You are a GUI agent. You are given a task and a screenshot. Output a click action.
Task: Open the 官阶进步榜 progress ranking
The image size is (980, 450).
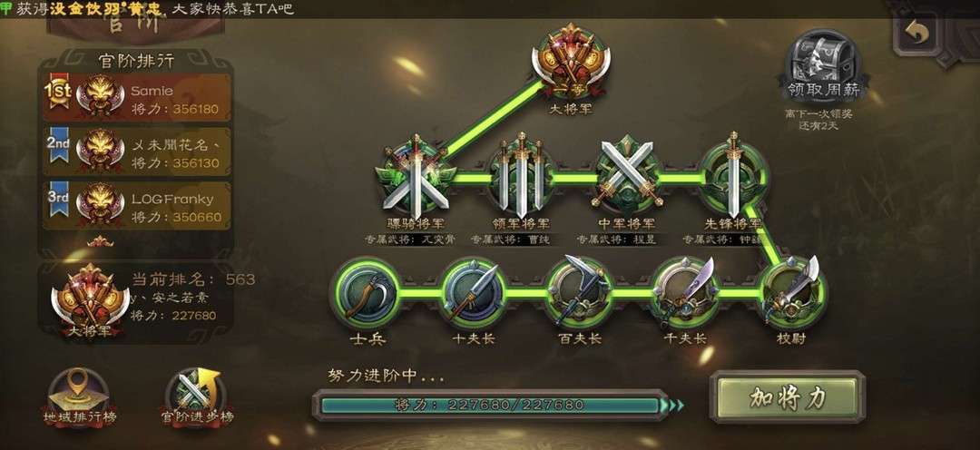[198, 397]
